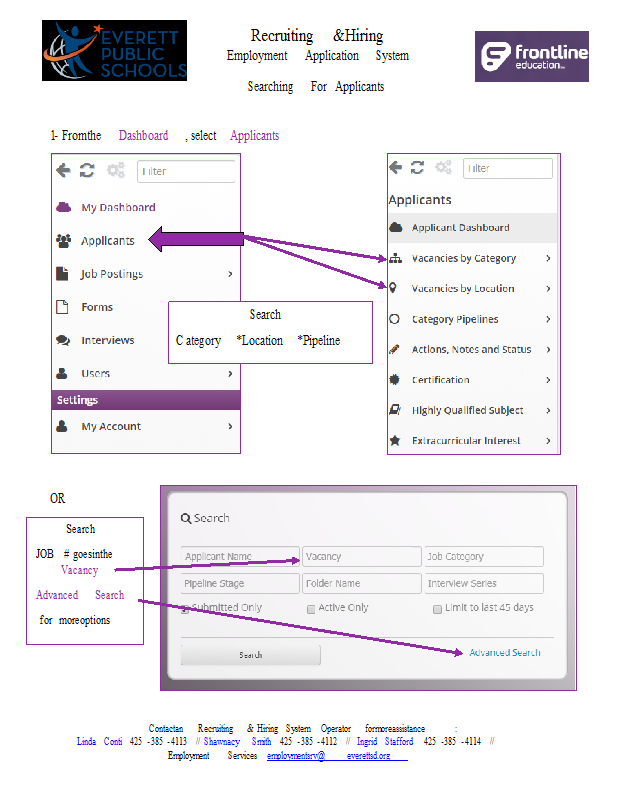The height and width of the screenshot is (800, 618).
Task: Click the My Account person icon
Action: coord(62,426)
